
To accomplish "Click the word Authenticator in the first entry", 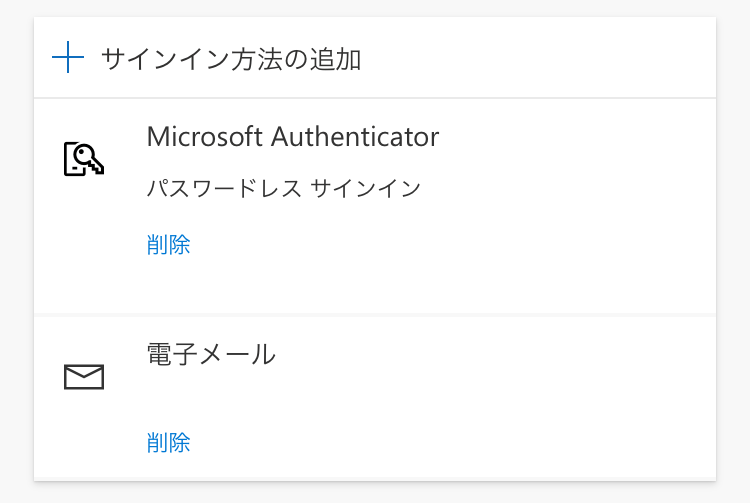I will pyautogui.click(x=355, y=137).
